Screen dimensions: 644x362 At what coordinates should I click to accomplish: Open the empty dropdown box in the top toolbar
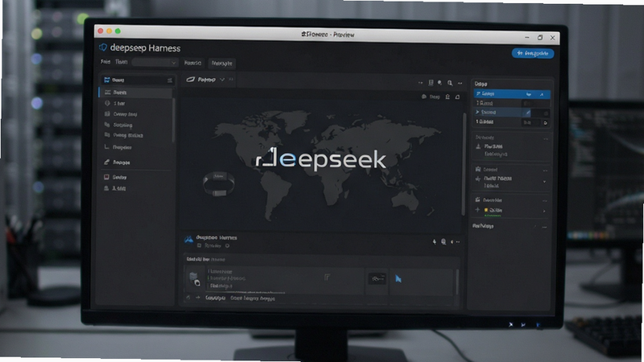pos(155,63)
